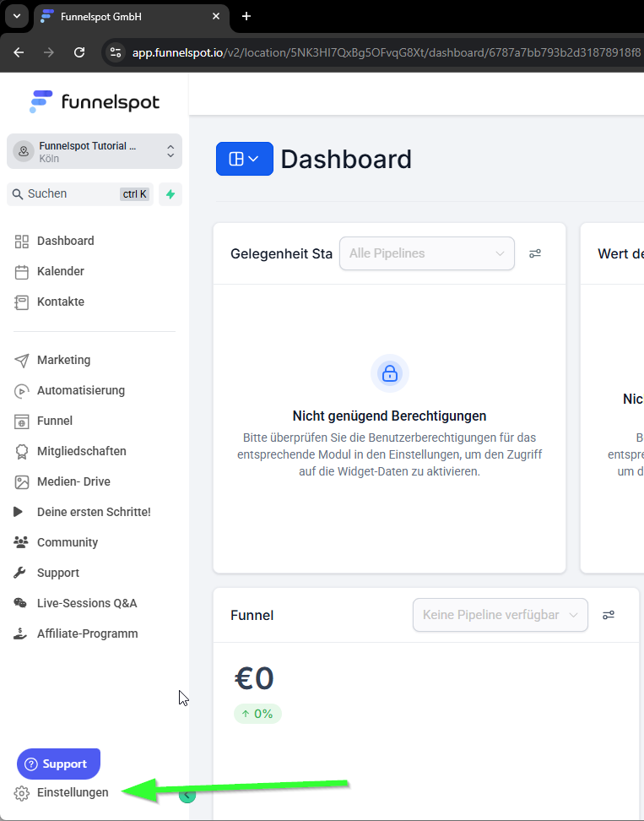Open the browser tab list chevron
Screen dimensions: 644x821
coord(17,16)
